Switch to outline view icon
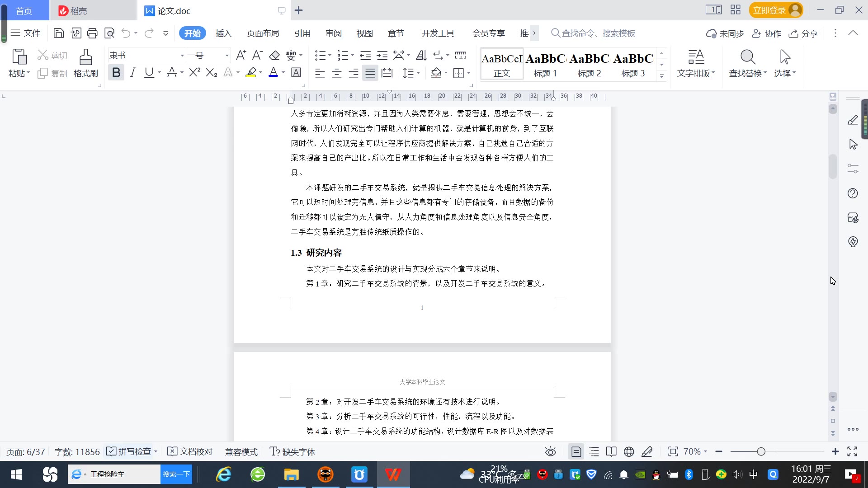868x488 pixels. [x=594, y=451]
